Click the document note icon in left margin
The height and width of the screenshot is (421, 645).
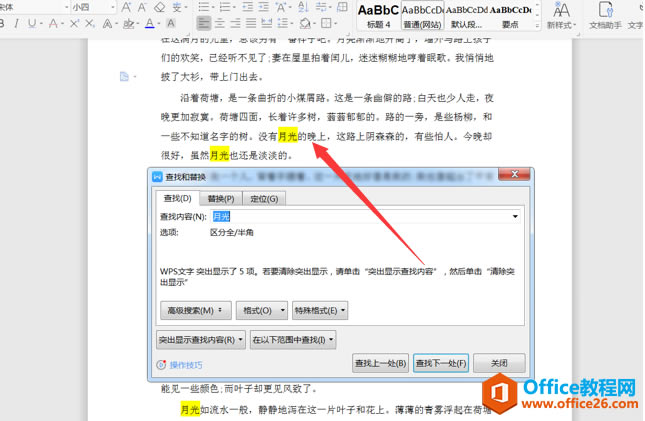point(124,77)
